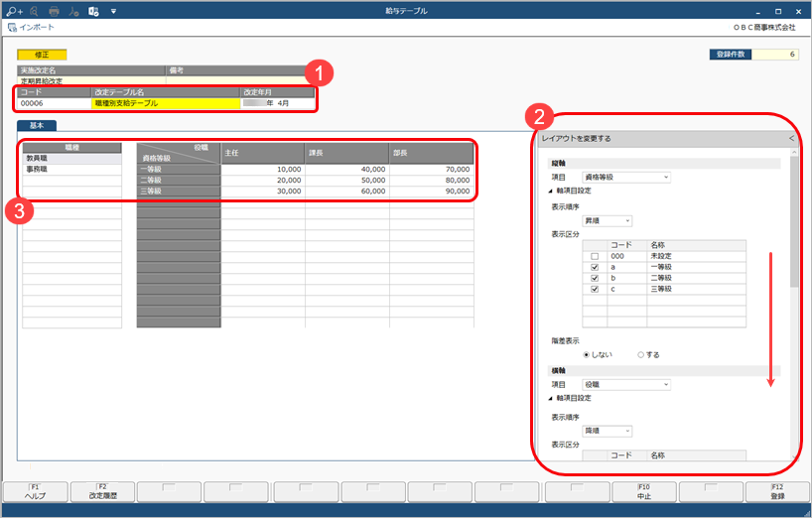Check the 未設定 (000) checkbox
The width and height of the screenshot is (812, 518).
pyautogui.click(x=595, y=256)
